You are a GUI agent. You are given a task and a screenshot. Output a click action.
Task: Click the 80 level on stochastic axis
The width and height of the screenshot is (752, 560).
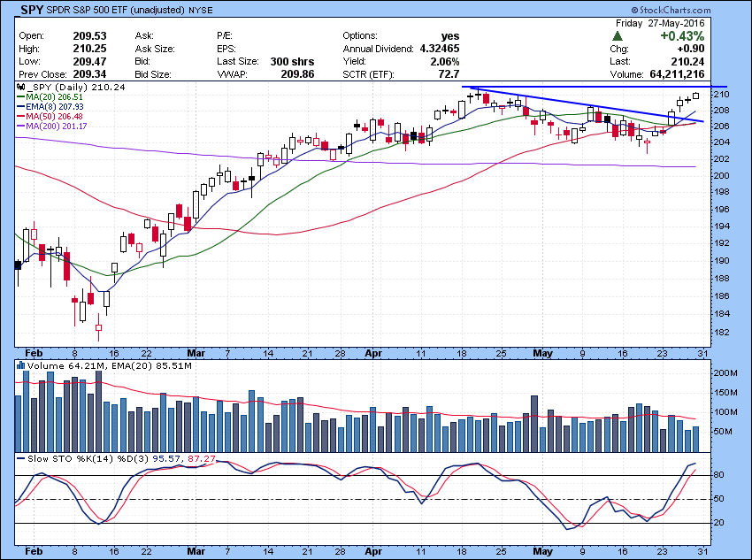[719, 475]
